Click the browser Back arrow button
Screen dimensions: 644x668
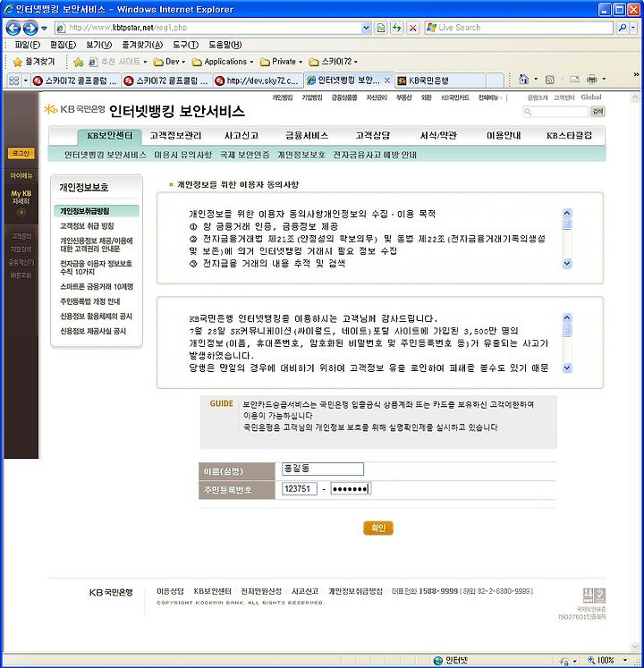pos(13,28)
